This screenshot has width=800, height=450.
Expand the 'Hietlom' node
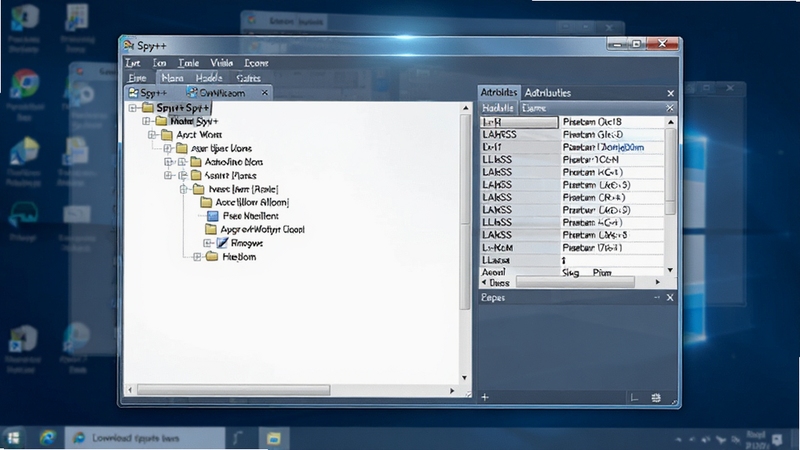tap(197, 257)
